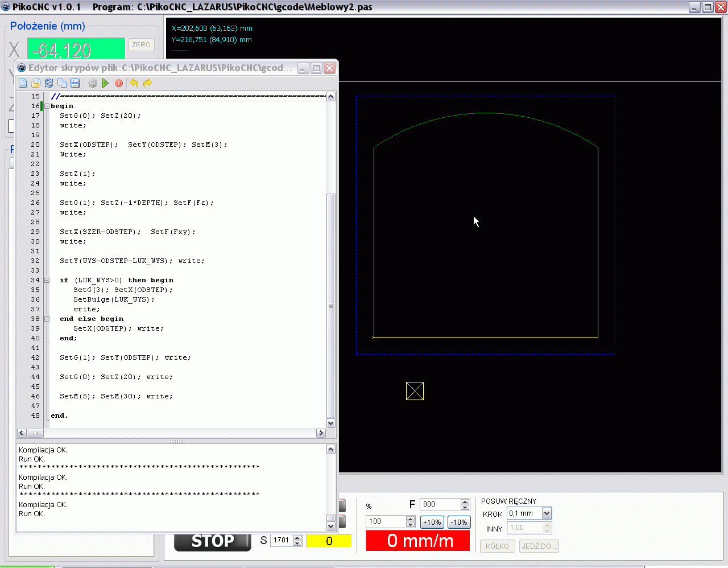Click the paw icon in script editor title bar
This screenshot has height=568, width=728.
[22, 68]
